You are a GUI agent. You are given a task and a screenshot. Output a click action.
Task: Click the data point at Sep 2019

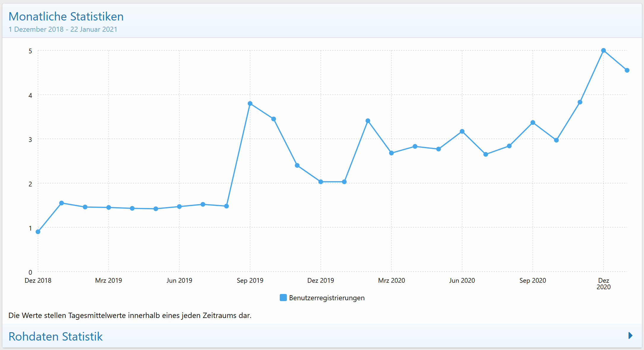pos(250,103)
